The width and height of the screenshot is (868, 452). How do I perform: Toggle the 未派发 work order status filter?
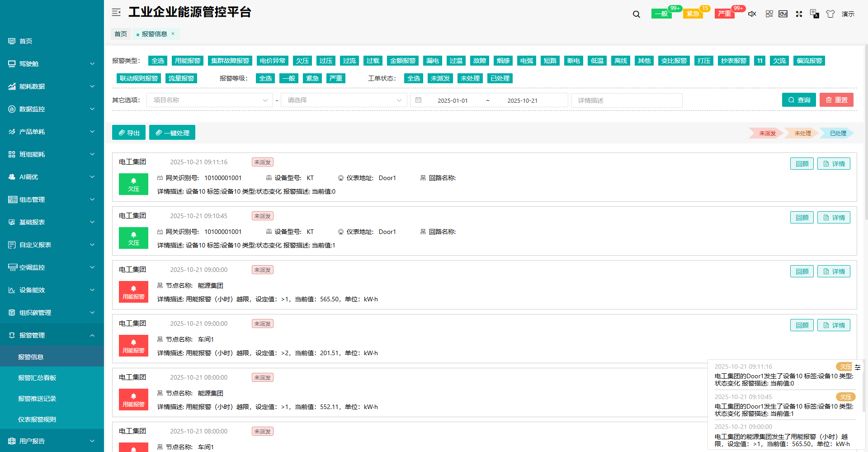pos(440,78)
